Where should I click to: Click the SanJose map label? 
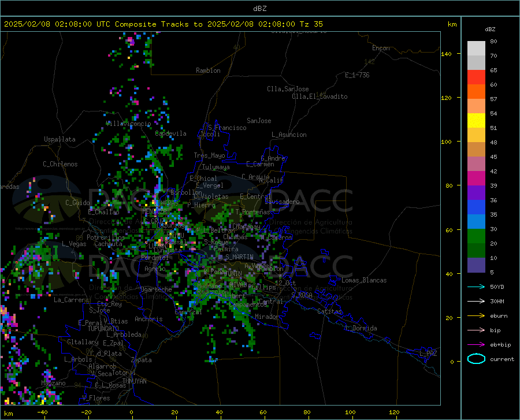pos(259,121)
